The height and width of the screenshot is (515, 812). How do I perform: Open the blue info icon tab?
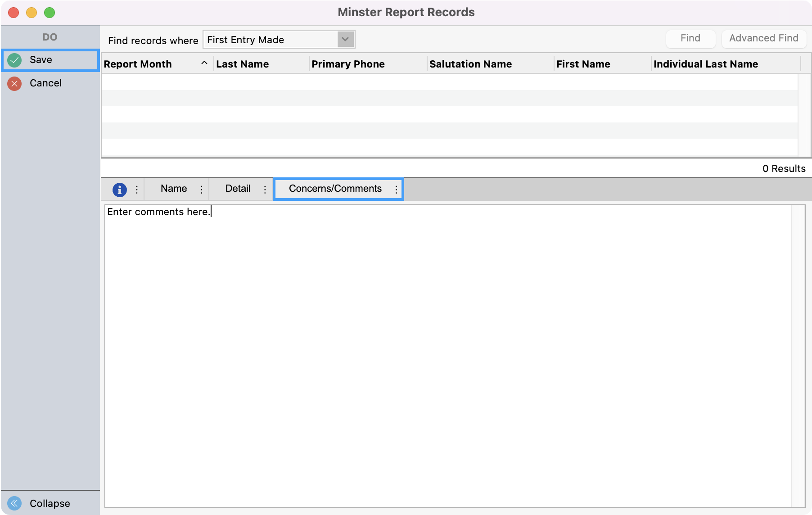(x=119, y=189)
